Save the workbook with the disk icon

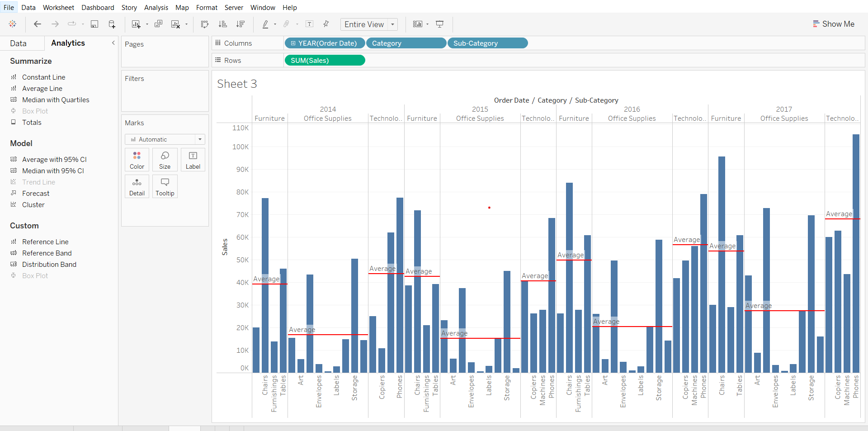tap(94, 24)
